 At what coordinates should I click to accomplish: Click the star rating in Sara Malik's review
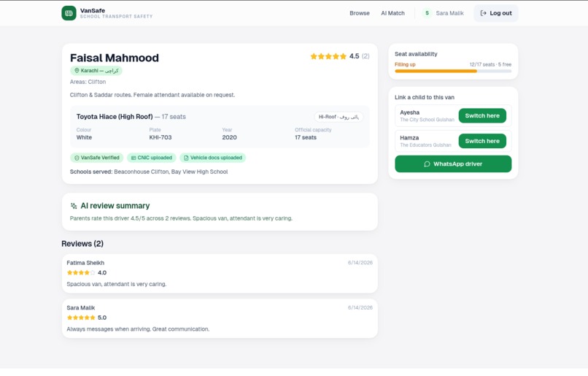(x=81, y=318)
